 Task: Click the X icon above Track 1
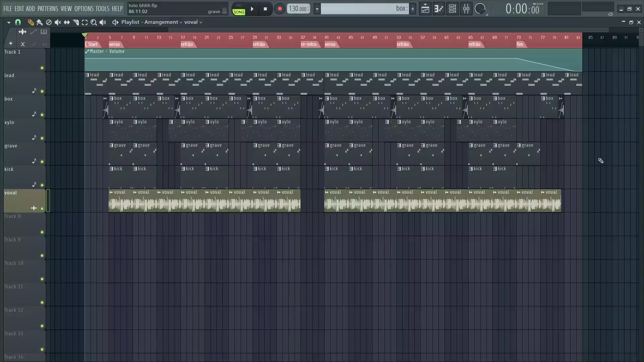22,44
